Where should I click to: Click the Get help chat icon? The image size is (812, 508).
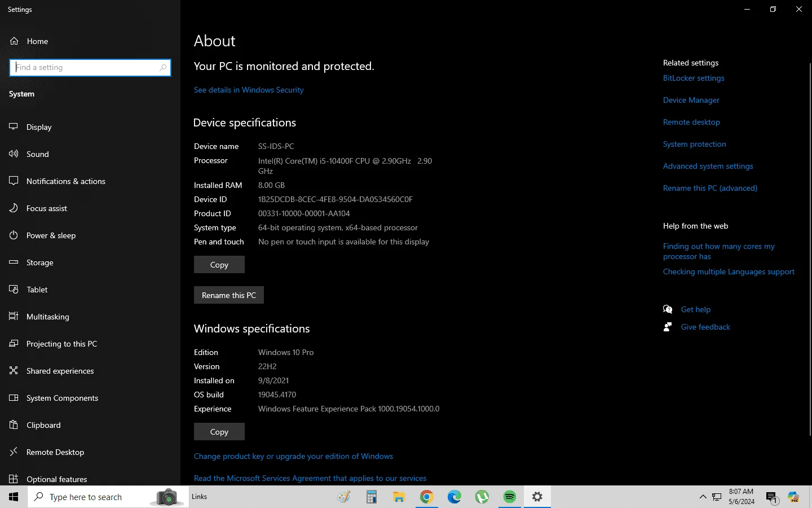(x=668, y=309)
